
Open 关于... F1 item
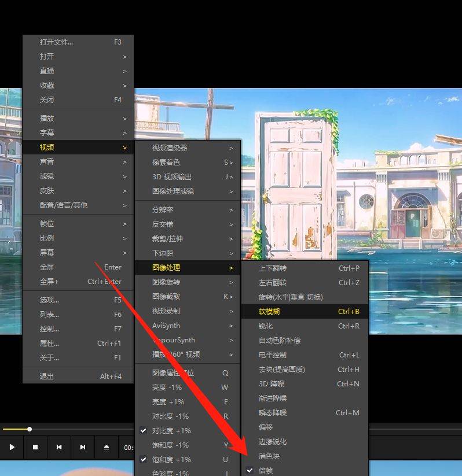click(x=78, y=358)
